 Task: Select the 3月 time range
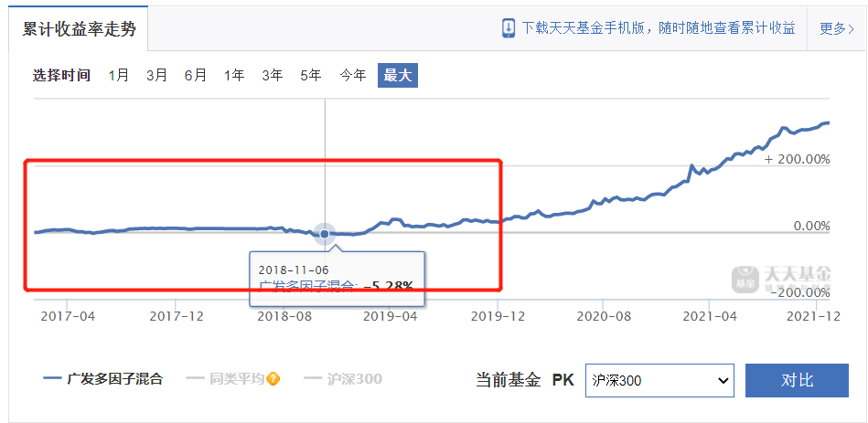pos(156,75)
